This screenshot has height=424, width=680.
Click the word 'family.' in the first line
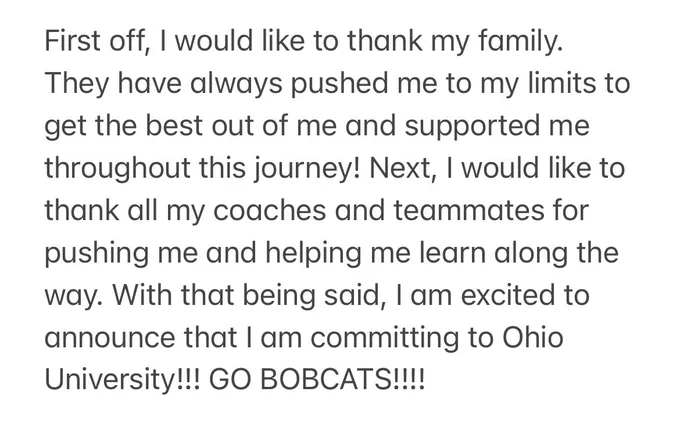(521, 44)
